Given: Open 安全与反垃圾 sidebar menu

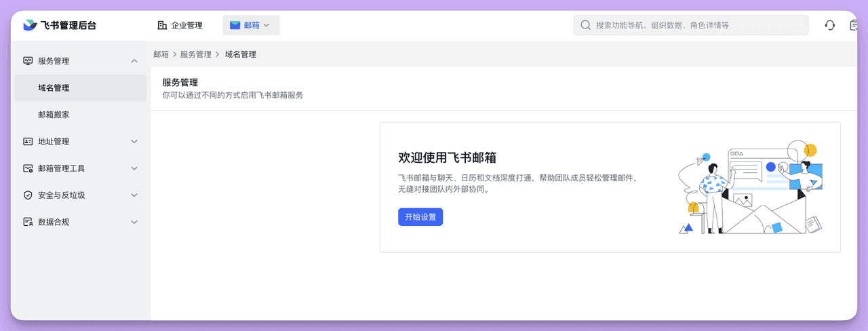Looking at the screenshot, I should coord(81,195).
